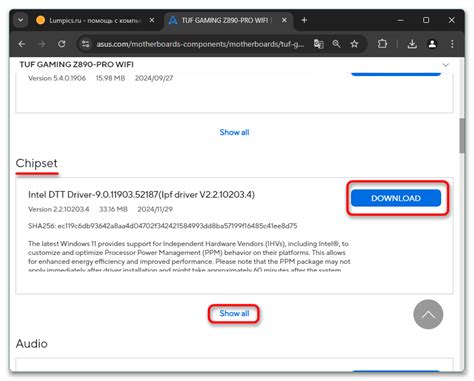Screen dimensions: 474x381
Task: Close the Lumpics.ru tab
Action: (x=152, y=20)
